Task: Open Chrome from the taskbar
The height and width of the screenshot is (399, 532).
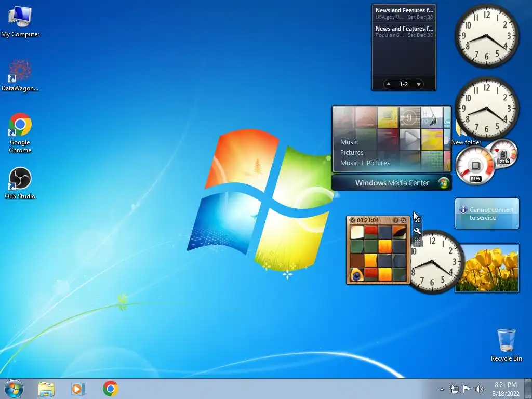Action: coord(111,389)
